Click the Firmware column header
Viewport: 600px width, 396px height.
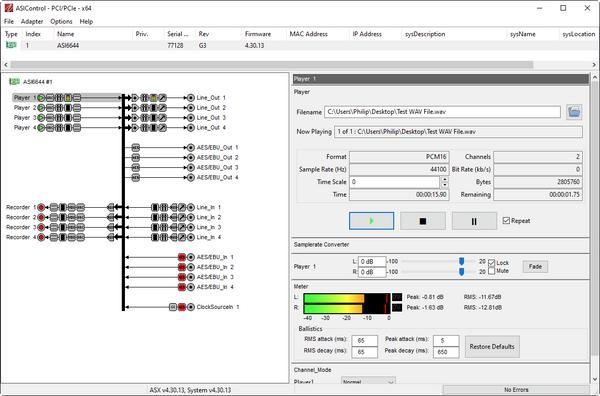click(263, 34)
